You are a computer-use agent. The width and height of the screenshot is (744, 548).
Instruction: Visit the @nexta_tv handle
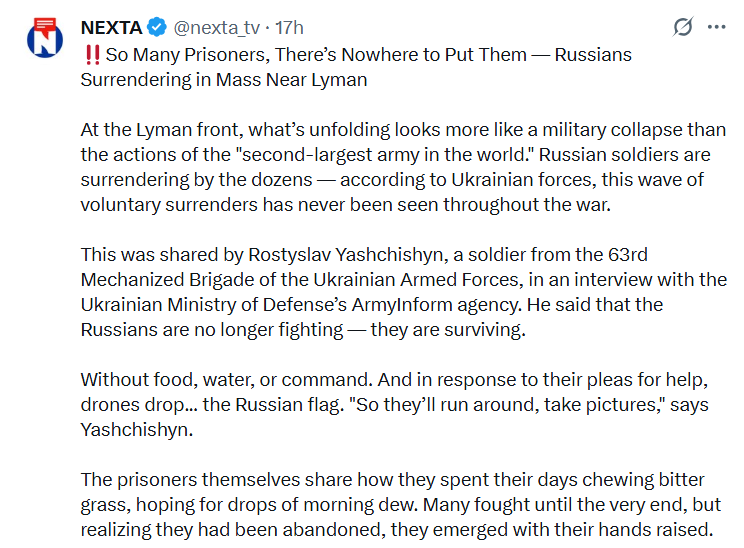tap(216, 28)
